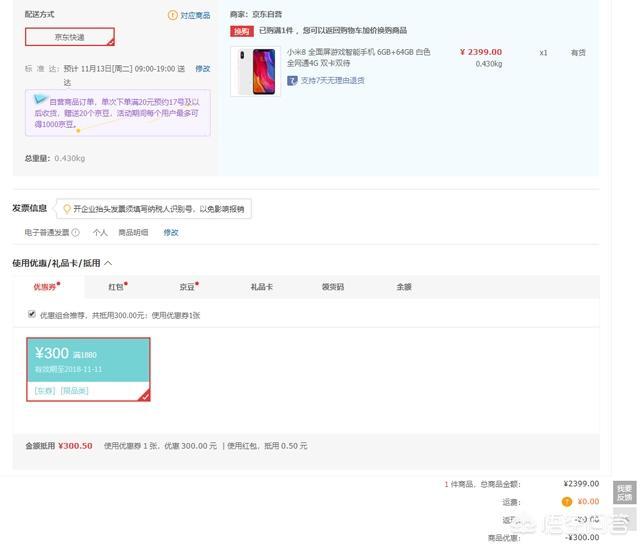Click the blue paper plane promotion icon

tap(40, 98)
